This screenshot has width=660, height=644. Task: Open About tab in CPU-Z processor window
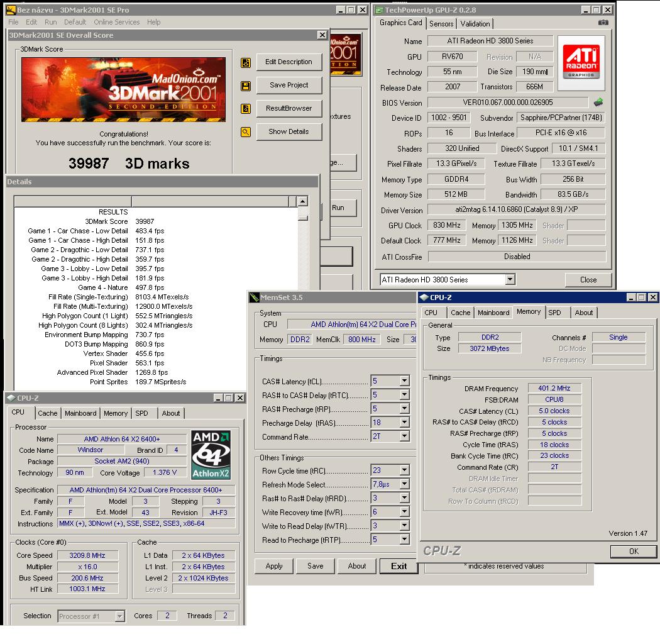[171, 413]
